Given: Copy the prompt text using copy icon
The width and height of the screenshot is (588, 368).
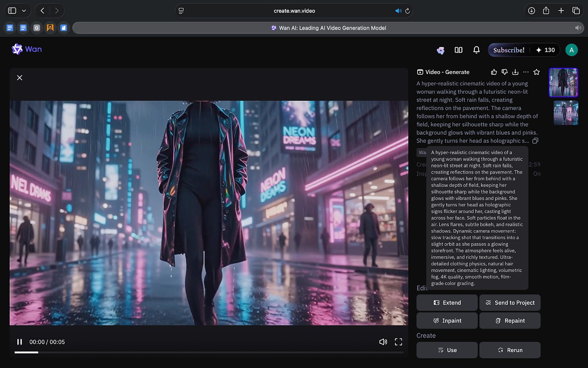Looking at the screenshot, I should point(535,141).
